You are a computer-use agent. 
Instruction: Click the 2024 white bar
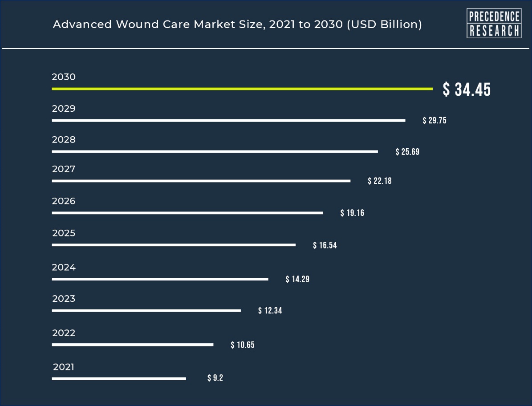[160, 279]
